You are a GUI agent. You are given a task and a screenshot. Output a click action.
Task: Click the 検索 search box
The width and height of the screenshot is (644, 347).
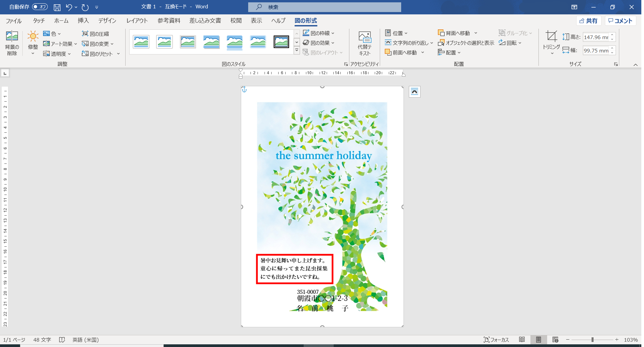coord(324,7)
